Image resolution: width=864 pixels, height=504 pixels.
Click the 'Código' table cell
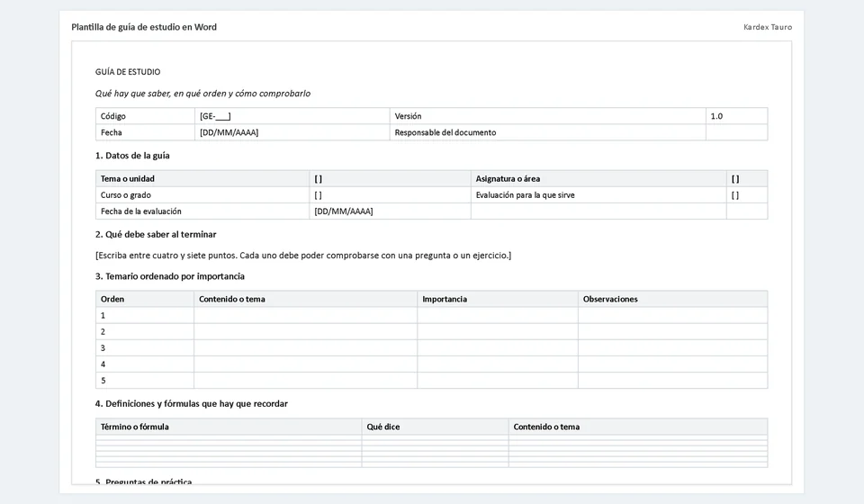[x=145, y=116]
